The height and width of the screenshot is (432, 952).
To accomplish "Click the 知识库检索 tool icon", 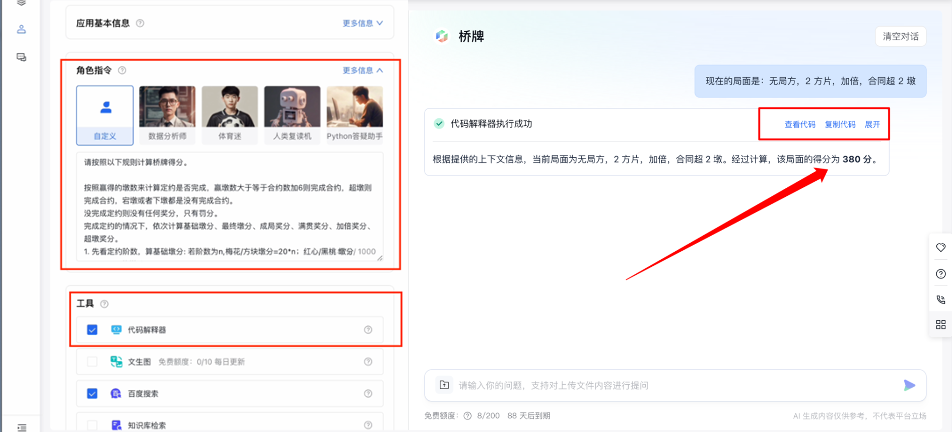I will [116, 425].
